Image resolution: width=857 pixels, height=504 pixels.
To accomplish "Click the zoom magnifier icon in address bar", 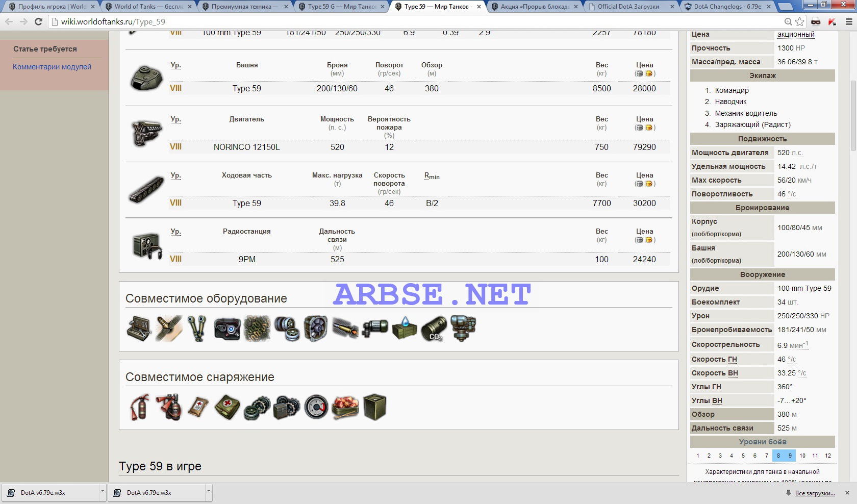I will [788, 21].
